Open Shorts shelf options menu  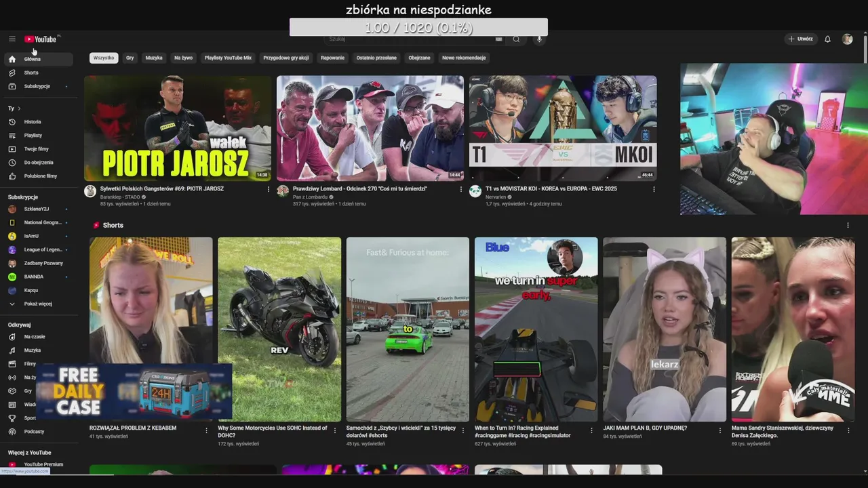(x=848, y=225)
